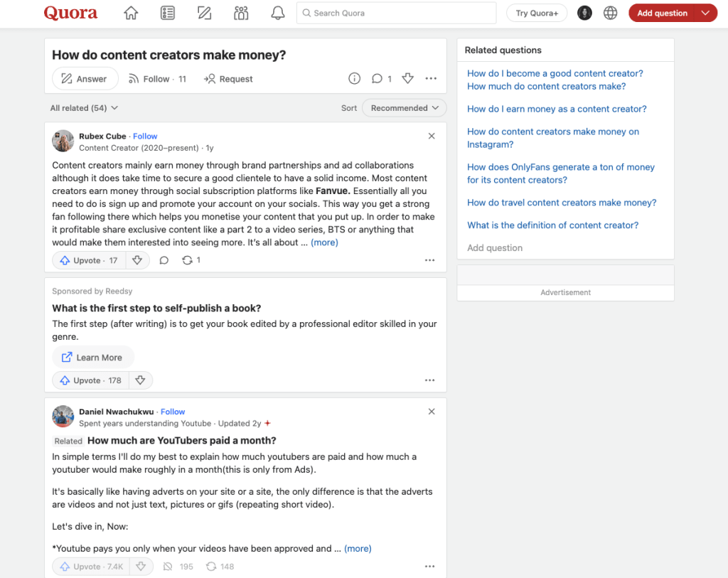Share Rubex Cube's answer
The width and height of the screenshot is (728, 578).
click(191, 260)
